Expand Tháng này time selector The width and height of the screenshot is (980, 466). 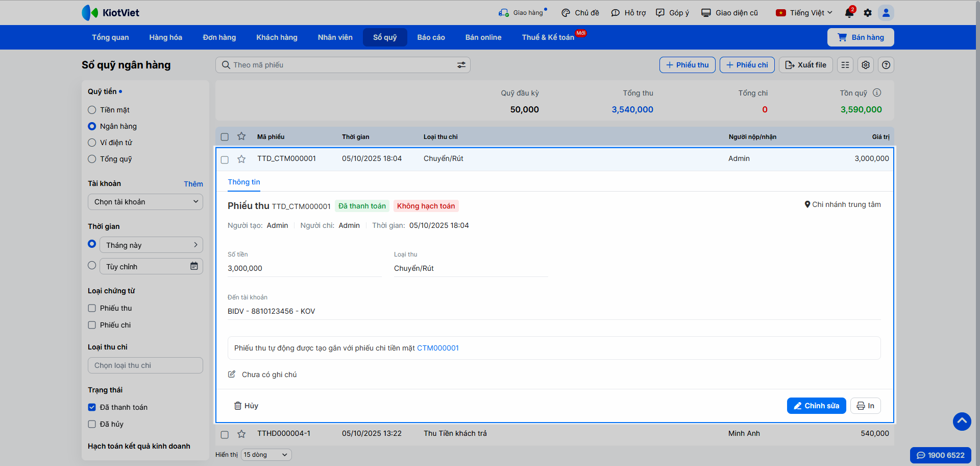pyautogui.click(x=152, y=245)
